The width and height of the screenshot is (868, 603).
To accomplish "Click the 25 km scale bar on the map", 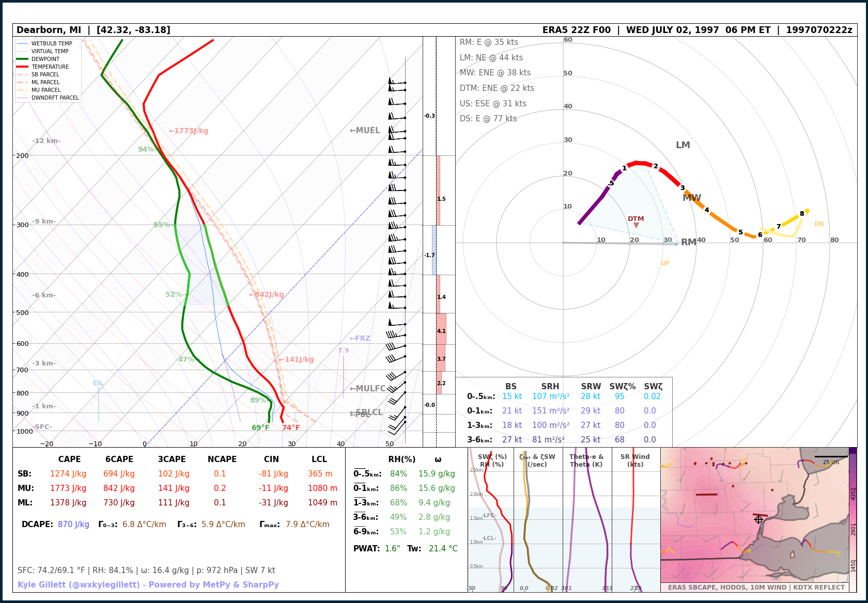I will click(x=831, y=457).
